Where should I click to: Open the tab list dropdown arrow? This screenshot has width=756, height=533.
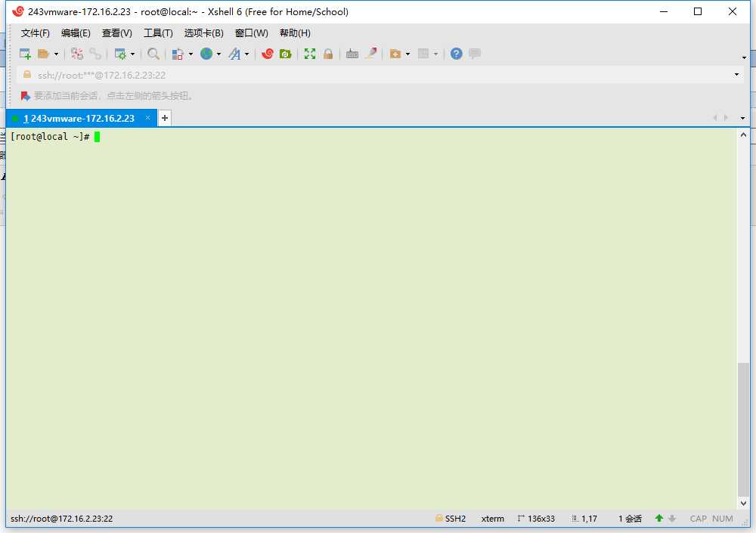pos(742,118)
